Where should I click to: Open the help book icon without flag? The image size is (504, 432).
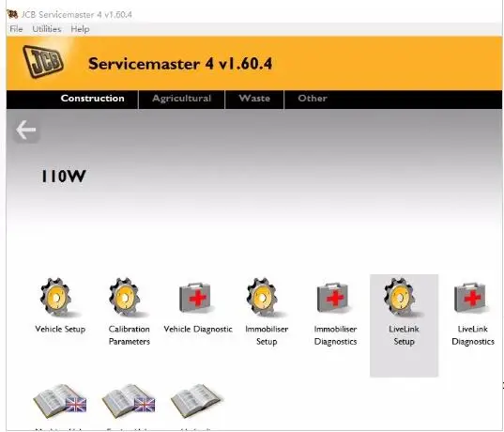coord(197,401)
